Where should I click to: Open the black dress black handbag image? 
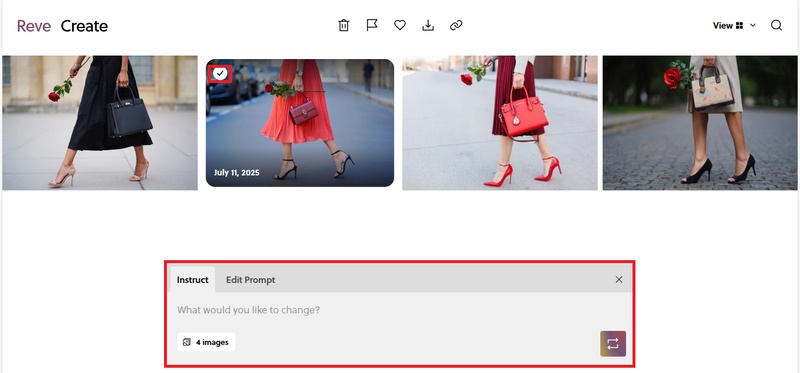[x=100, y=123]
